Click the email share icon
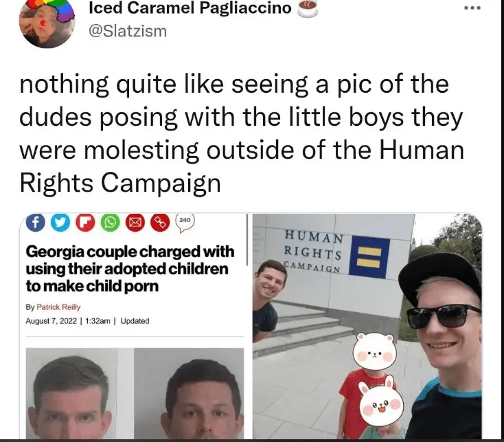The image size is (504, 442). (x=135, y=222)
